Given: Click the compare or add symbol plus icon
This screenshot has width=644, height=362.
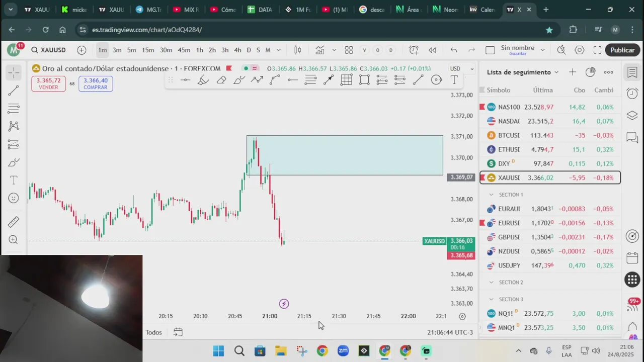Looking at the screenshot, I should pyautogui.click(x=82, y=50).
